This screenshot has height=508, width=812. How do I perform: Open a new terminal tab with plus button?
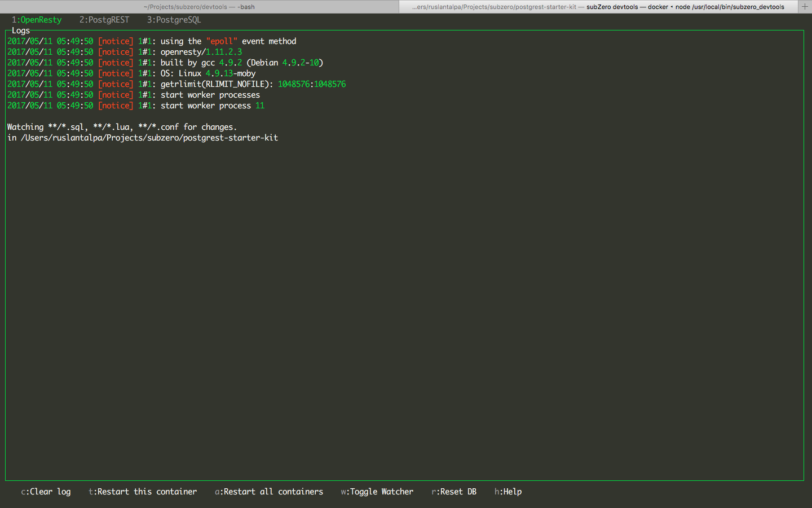pos(805,7)
